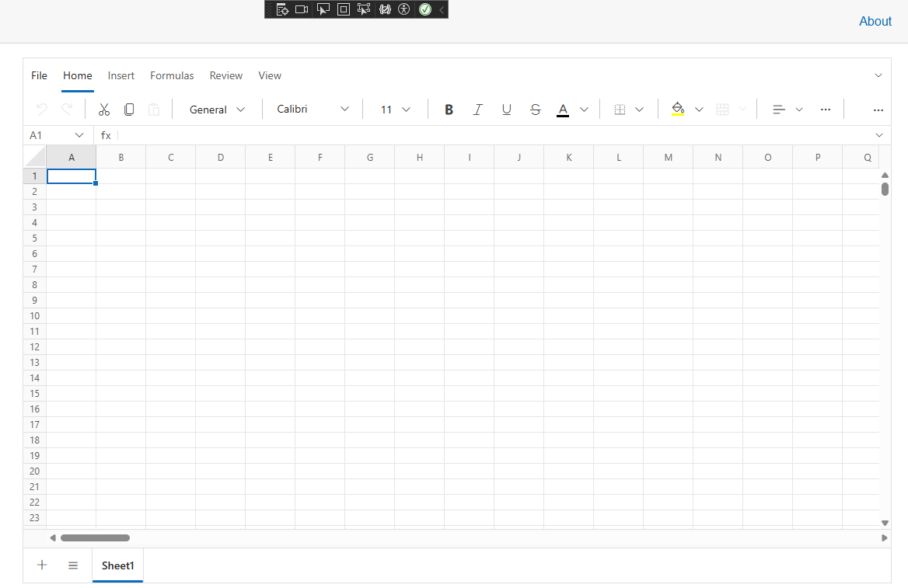Image resolution: width=908 pixels, height=588 pixels.
Task: Open the About link
Action: click(x=875, y=22)
